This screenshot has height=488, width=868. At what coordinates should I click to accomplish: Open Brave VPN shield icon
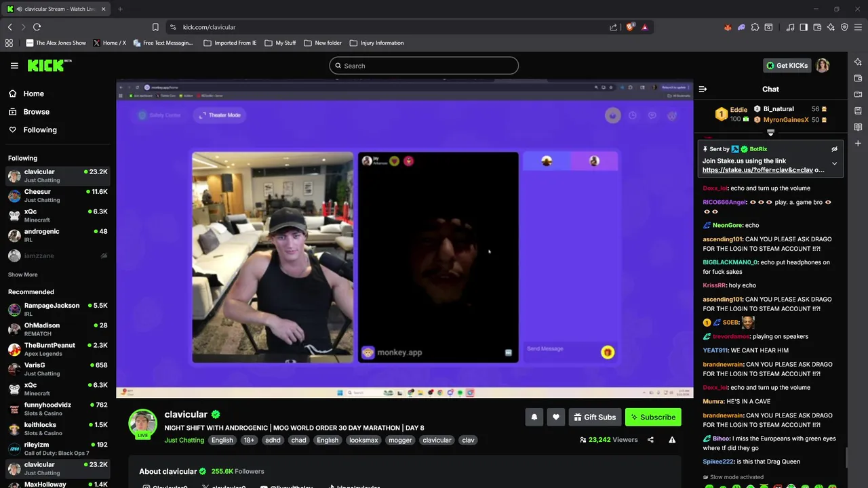844,27
